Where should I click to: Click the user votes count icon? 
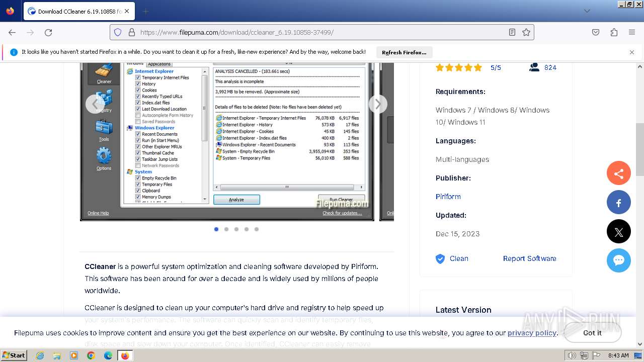[534, 67]
